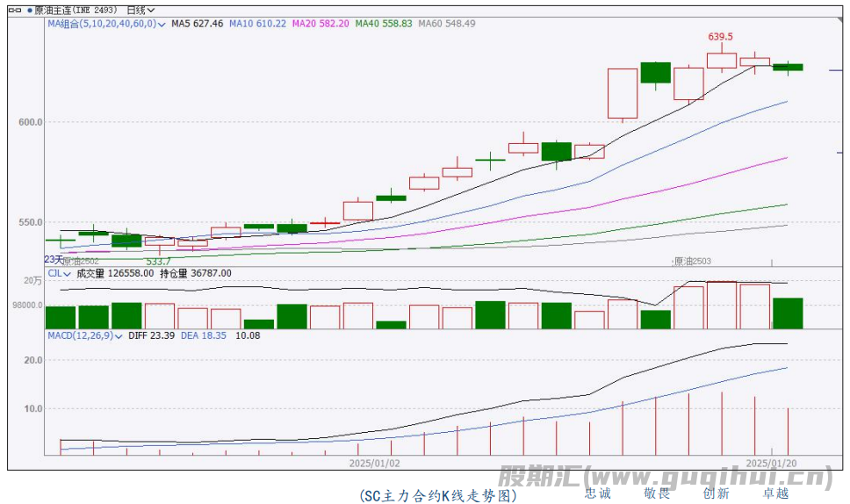Click the 成交量 126558.00 volume label
Viewport: 850px width, 504px height.
(x=115, y=273)
